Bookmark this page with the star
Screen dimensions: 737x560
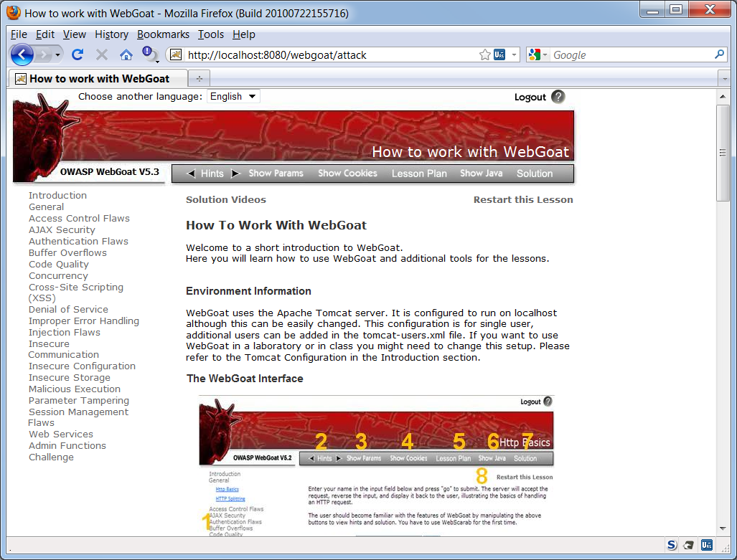[484, 55]
